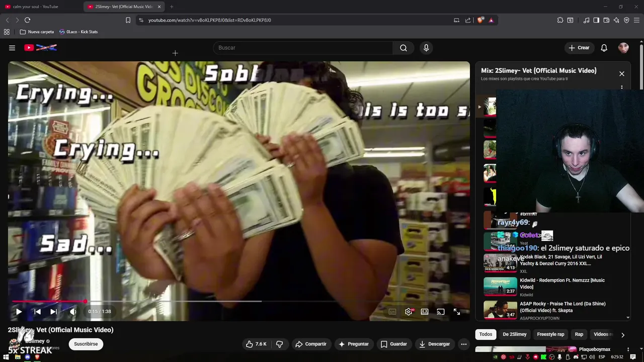Open the Windows Start menu
The width and height of the screenshot is (644, 362).
tap(7, 357)
